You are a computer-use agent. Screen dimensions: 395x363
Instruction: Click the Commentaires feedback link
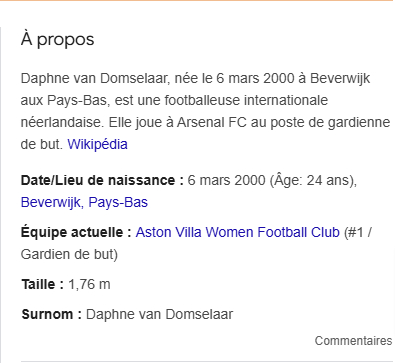pyautogui.click(x=353, y=341)
